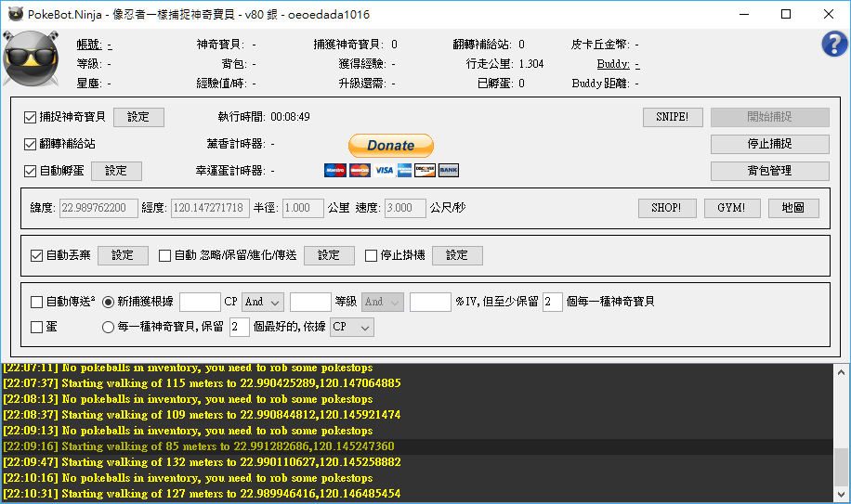Image resolution: width=851 pixels, height=504 pixels.
Task: Select log line at 22:09:47
Action: point(417,462)
